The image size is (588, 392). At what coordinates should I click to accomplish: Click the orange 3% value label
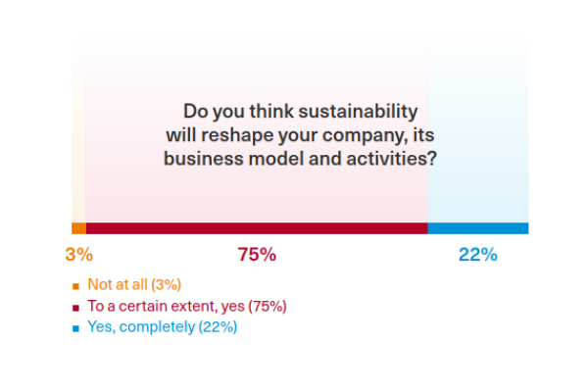pyautogui.click(x=78, y=255)
